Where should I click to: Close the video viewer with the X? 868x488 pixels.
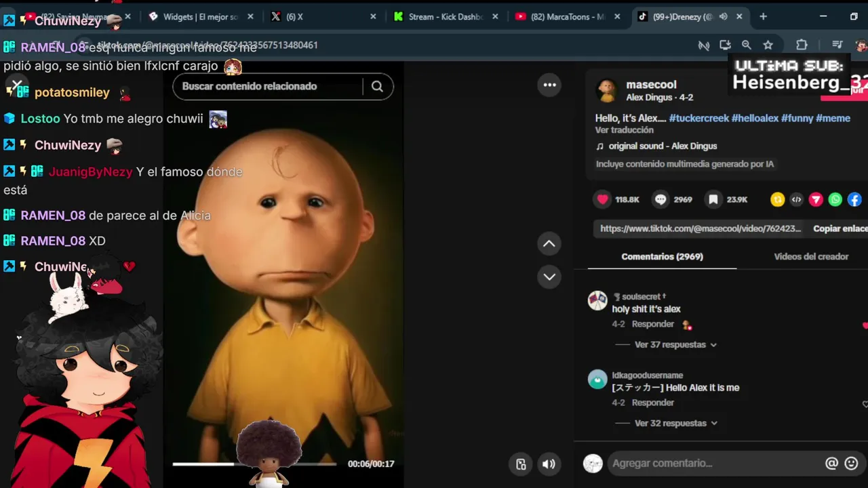17,85
